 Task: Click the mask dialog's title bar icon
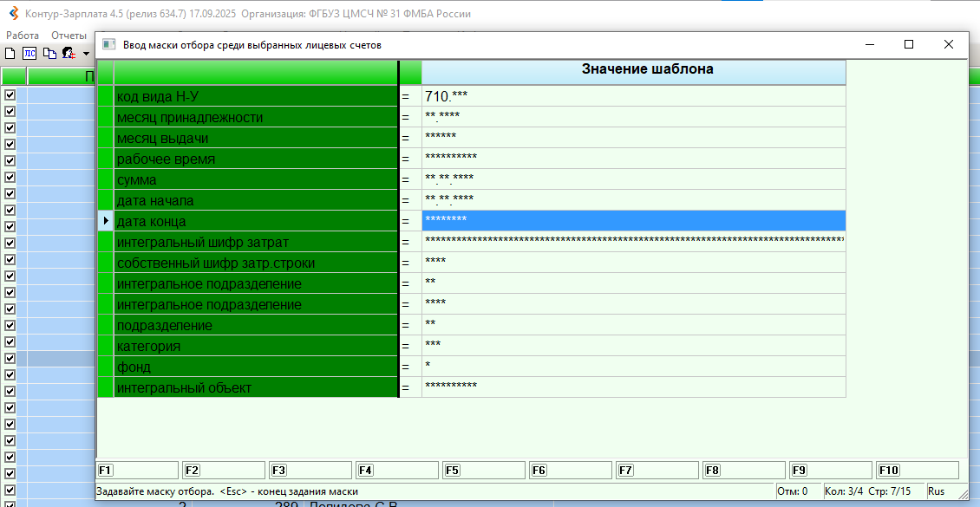pos(108,44)
